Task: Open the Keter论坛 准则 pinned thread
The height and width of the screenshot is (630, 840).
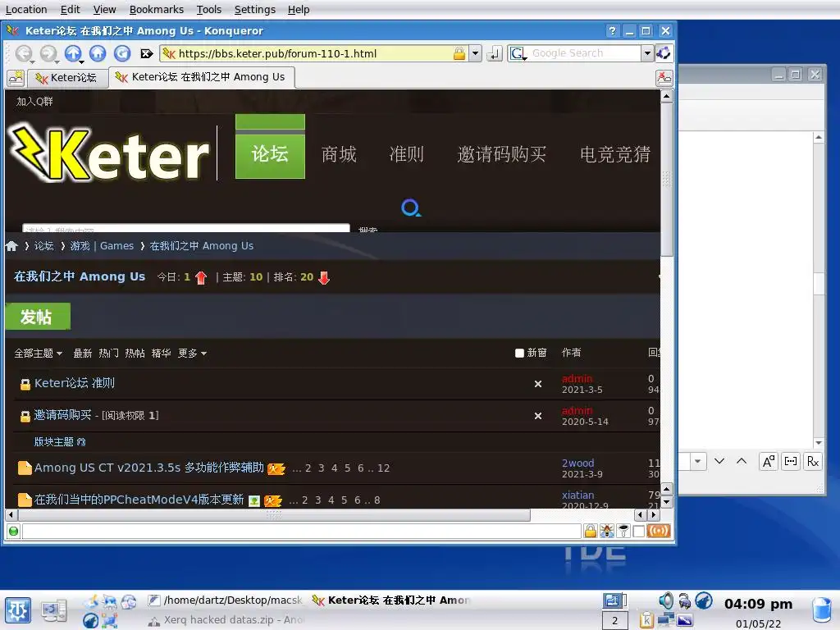Action: coord(75,383)
